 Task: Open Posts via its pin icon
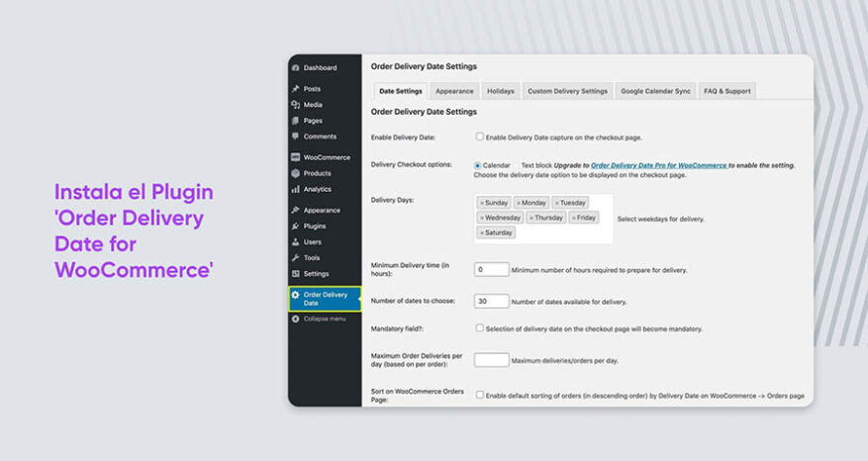point(296,89)
